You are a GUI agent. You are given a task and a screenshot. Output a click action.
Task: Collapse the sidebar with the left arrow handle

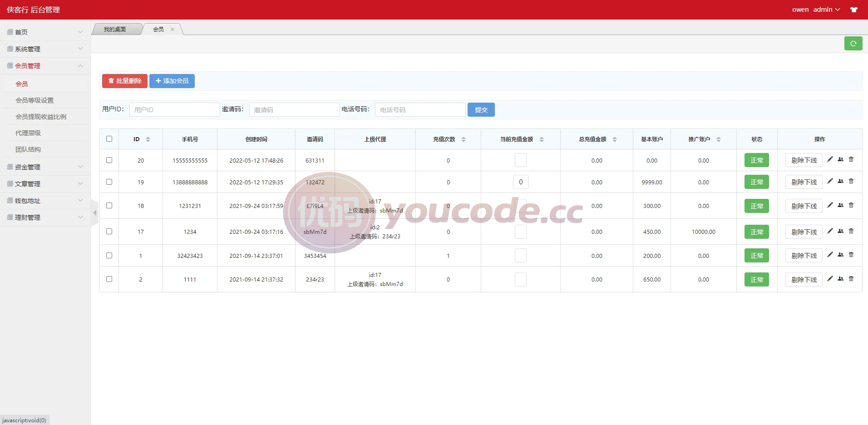[94, 212]
